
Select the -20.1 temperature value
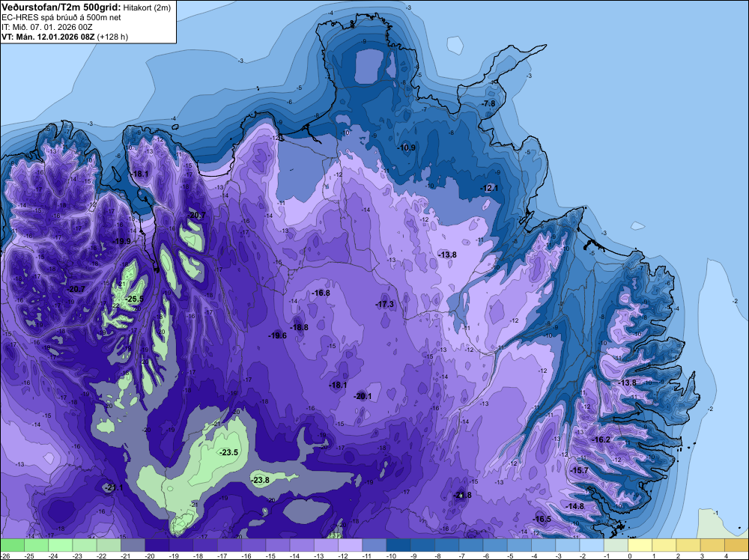click(362, 396)
